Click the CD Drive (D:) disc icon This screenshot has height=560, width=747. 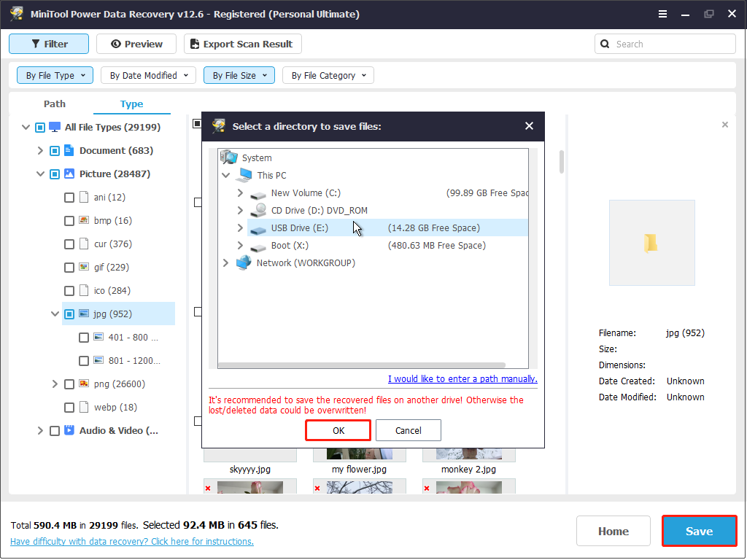(259, 211)
